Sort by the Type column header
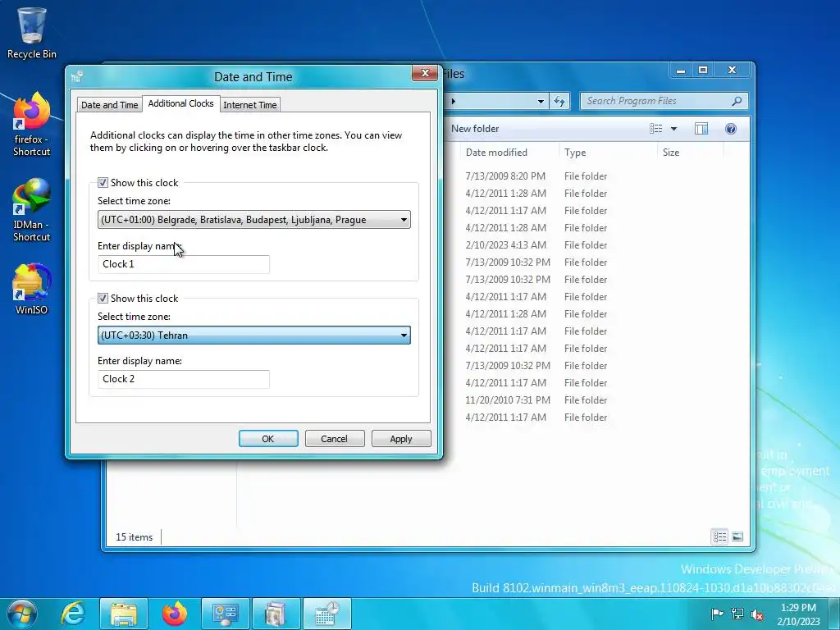840x630 pixels. pos(575,153)
